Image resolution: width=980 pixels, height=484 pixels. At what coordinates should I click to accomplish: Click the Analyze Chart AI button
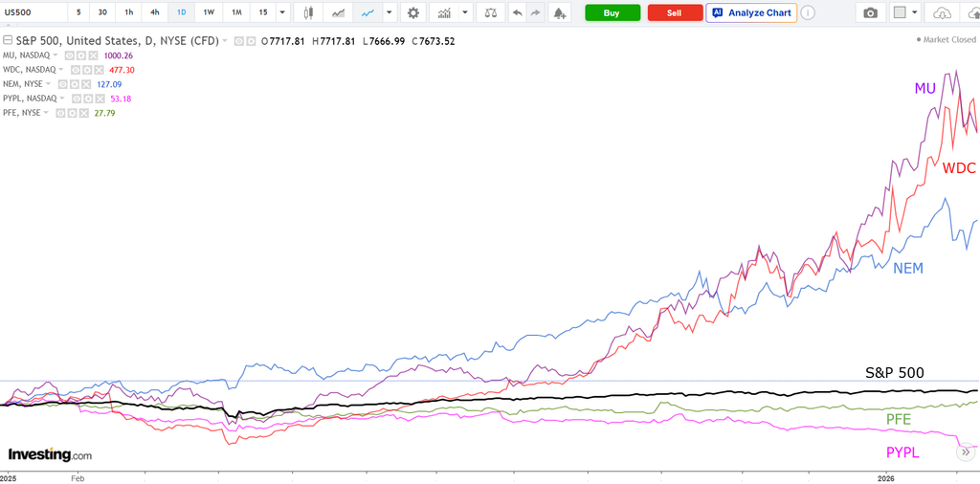pos(751,12)
